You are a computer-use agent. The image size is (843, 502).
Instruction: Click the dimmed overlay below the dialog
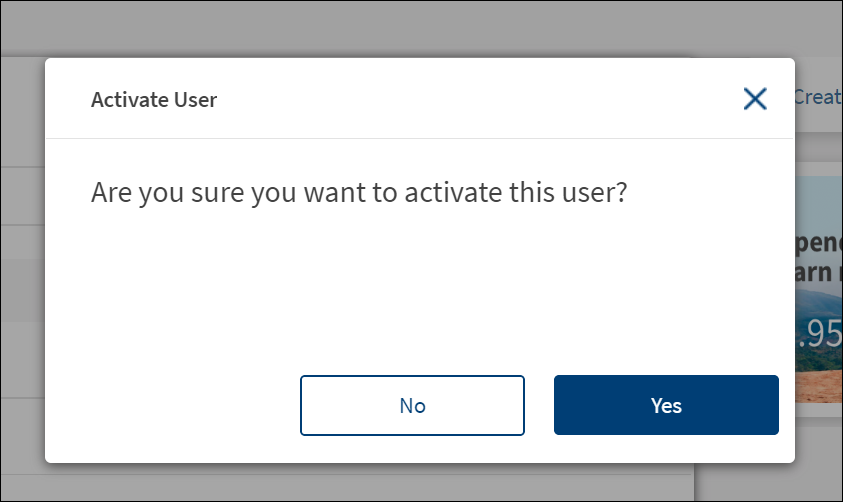click(400, 482)
